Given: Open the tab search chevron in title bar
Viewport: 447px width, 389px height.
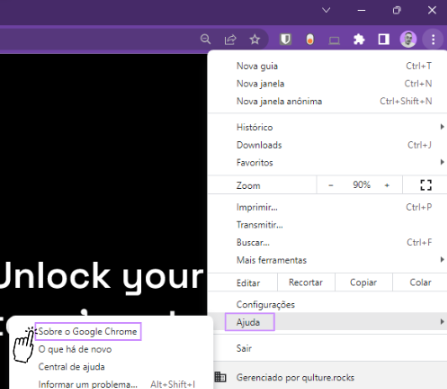Looking at the screenshot, I should pos(326,10).
